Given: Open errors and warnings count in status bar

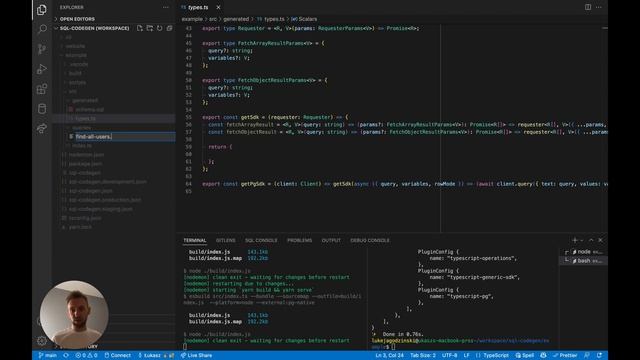Looking at the screenshot, I should click(x=86, y=356).
